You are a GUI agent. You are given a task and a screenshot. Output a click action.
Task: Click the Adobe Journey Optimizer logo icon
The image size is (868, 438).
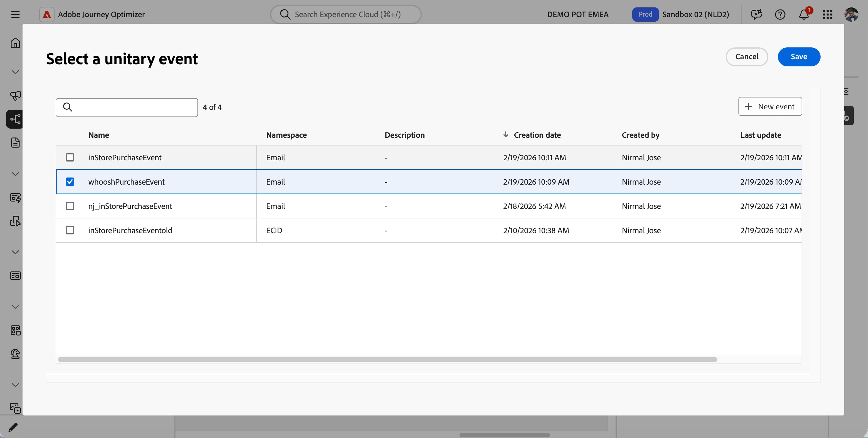[x=47, y=15]
